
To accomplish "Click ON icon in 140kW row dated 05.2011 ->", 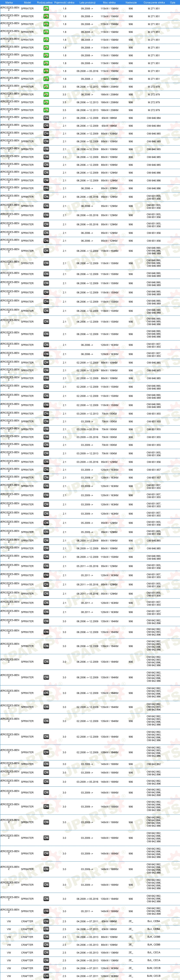I will 46,911.
